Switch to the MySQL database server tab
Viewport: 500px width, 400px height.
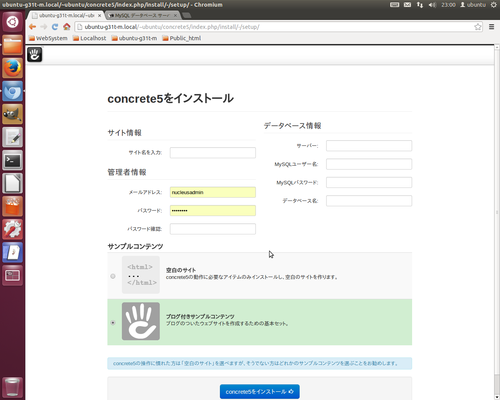tap(143, 15)
